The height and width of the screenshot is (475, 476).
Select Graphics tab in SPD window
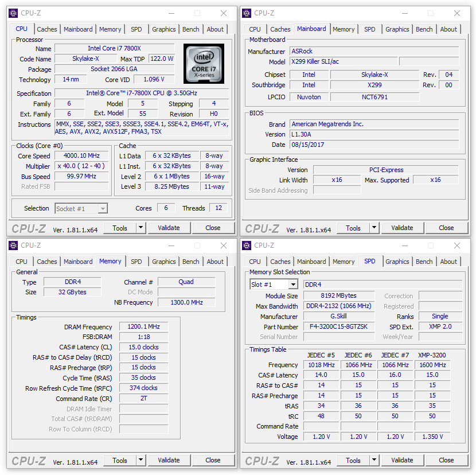pyautogui.click(x=397, y=262)
